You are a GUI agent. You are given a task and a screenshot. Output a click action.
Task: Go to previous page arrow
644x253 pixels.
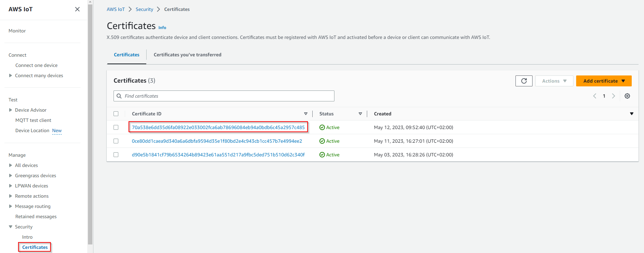coord(595,96)
